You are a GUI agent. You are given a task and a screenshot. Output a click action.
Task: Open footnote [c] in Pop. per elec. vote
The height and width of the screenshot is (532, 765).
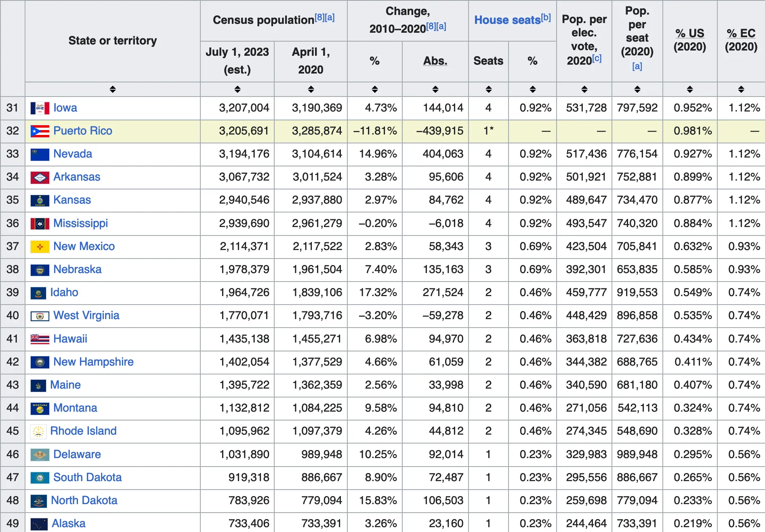pos(597,59)
